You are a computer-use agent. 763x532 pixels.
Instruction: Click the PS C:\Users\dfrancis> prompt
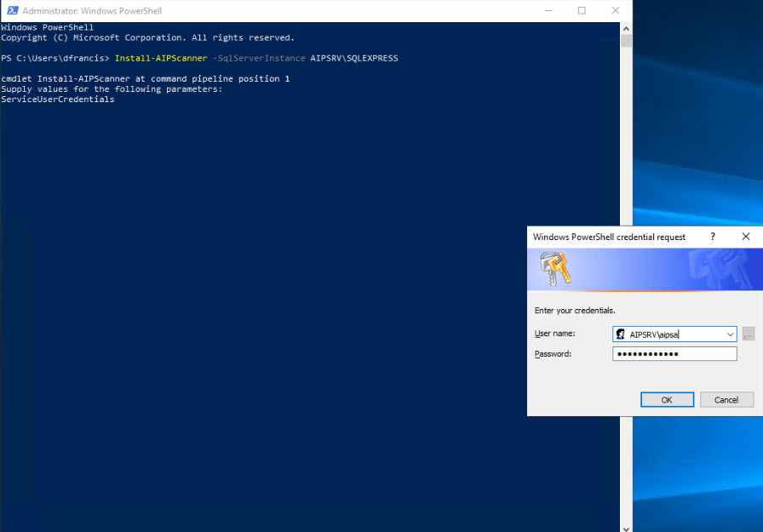[55, 58]
